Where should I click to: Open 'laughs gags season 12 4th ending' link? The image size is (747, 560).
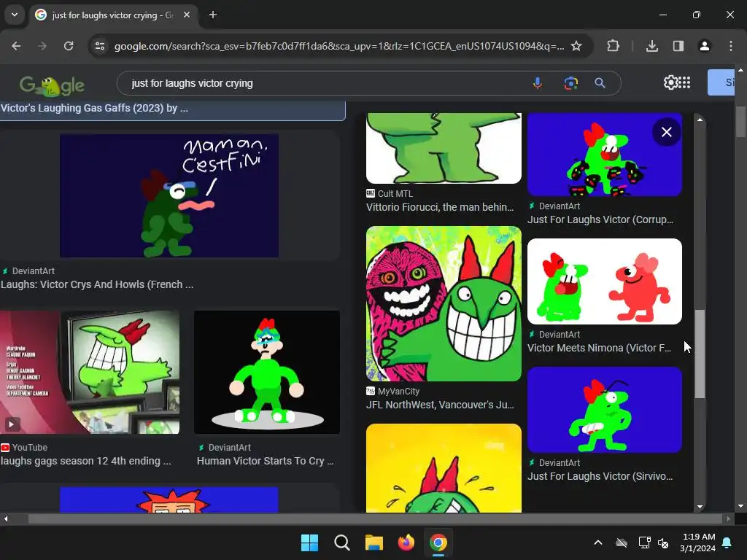86,461
